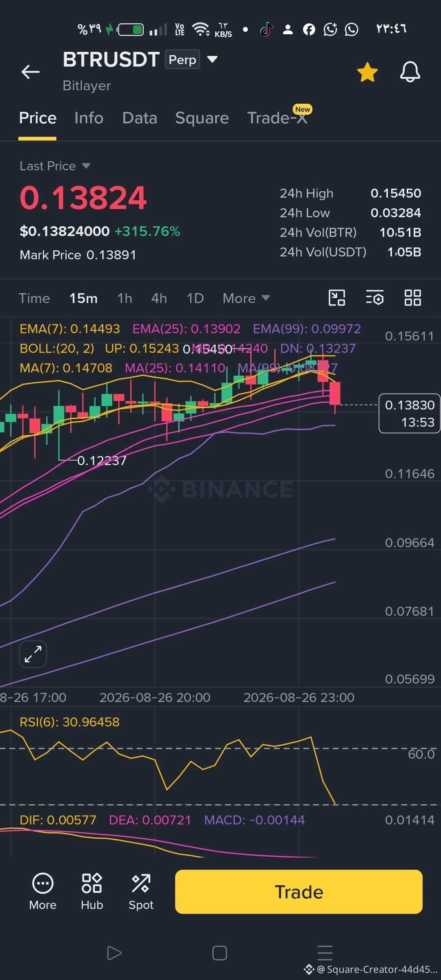Viewport: 441px width, 980px height.
Task: Select the 1D chart interval
Action: click(195, 298)
